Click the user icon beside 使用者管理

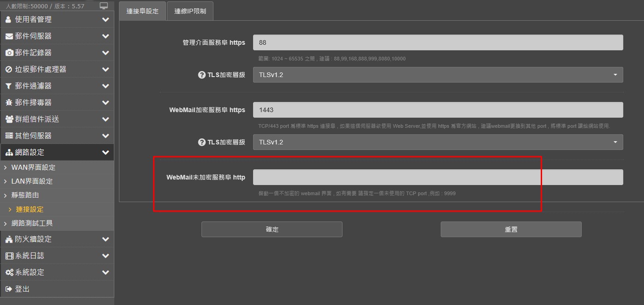point(9,19)
